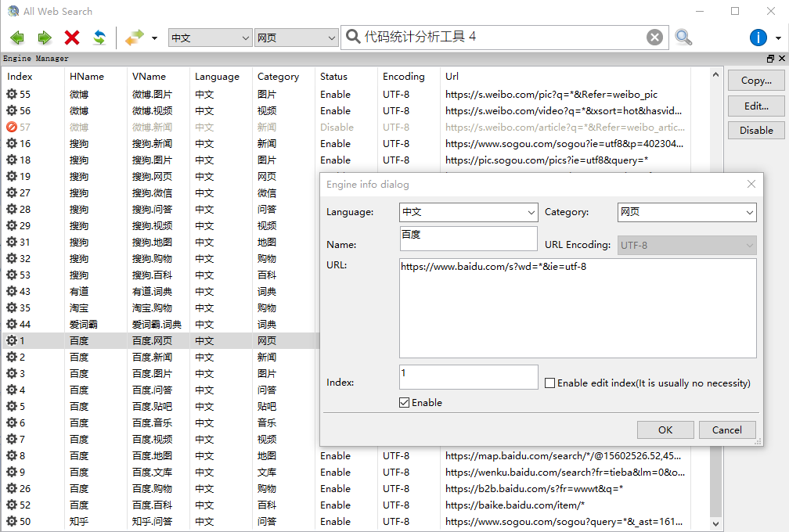Close the Engine Manager panel
789x532 pixels.
781,59
